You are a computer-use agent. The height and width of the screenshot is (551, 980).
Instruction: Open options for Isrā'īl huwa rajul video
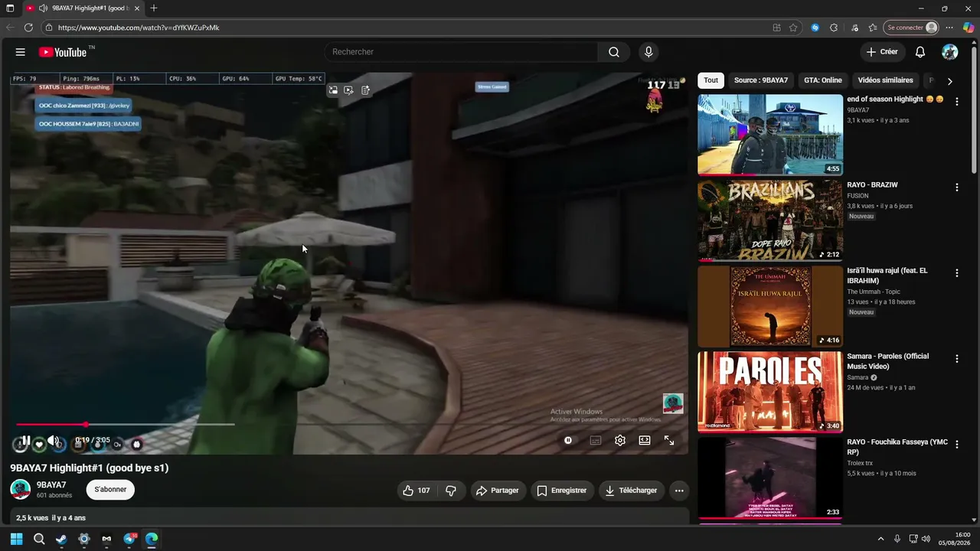click(x=956, y=273)
